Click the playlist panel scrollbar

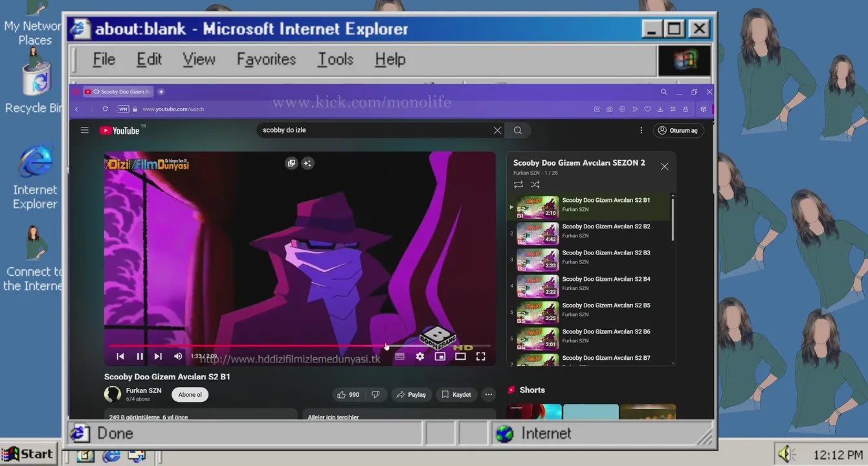tap(673, 219)
